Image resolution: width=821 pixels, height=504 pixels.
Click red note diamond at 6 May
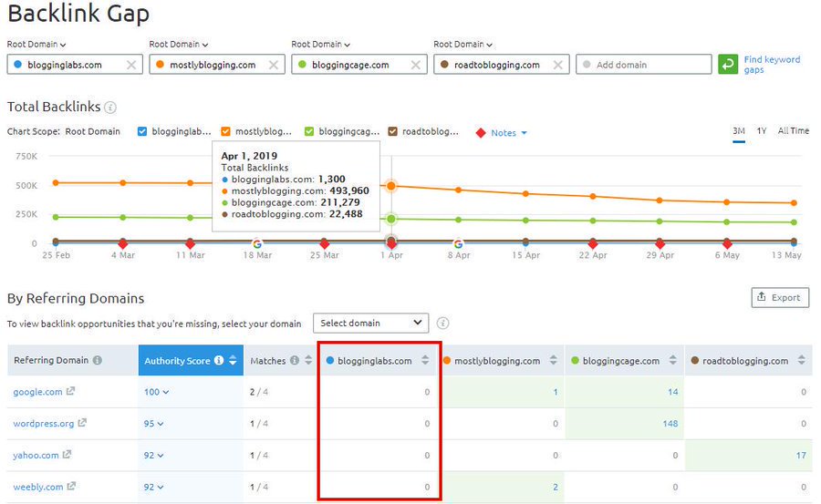click(x=727, y=244)
